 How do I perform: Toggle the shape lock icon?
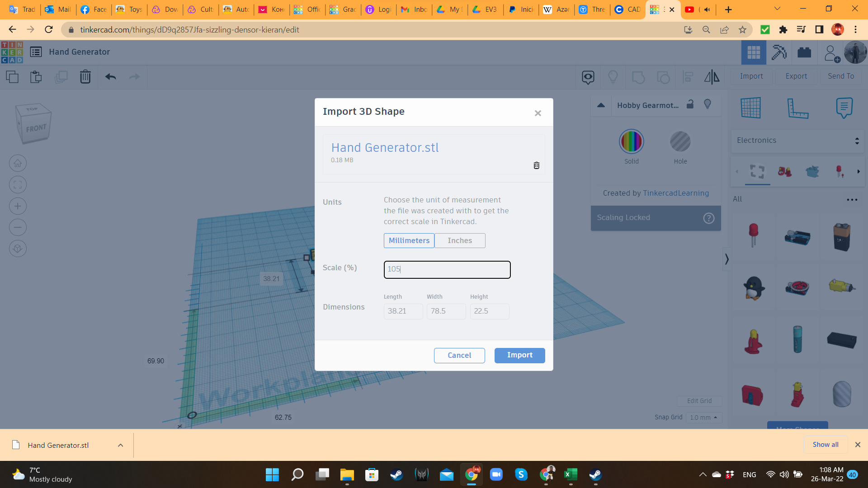[x=690, y=104]
